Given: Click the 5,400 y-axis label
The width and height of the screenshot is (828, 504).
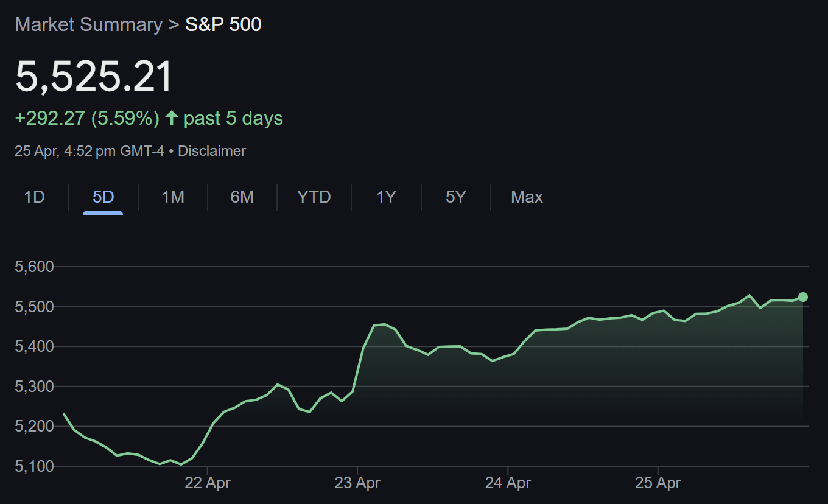Looking at the screenshot, I should click(x=34, y=346).
